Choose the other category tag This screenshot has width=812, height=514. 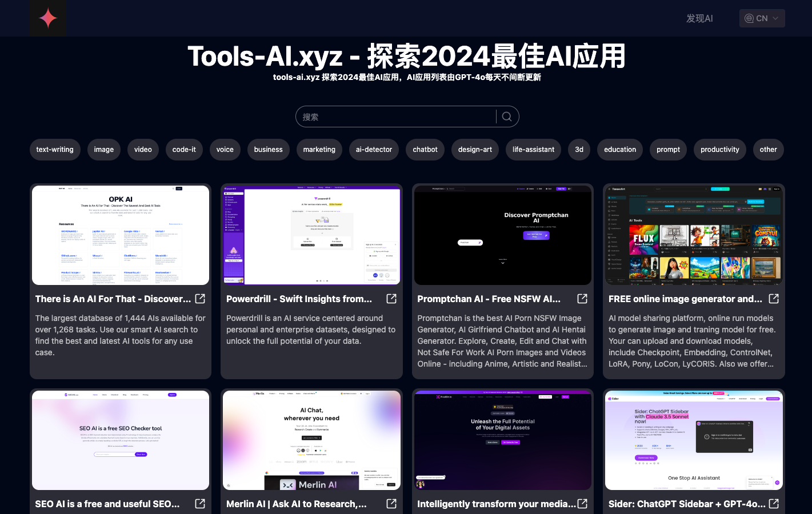pos(769,150)
